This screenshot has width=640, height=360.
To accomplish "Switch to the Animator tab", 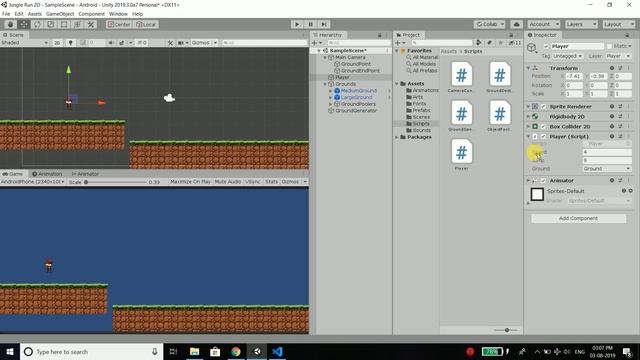I will pos(85,174).
